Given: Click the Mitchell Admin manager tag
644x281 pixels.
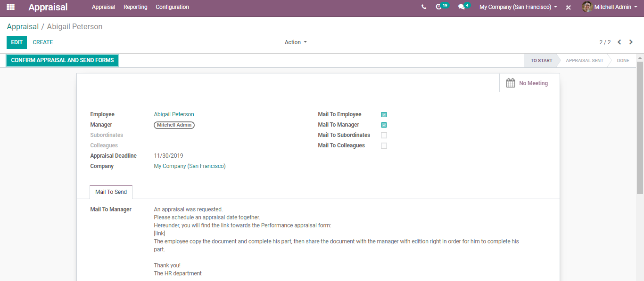Looking at the screenshot, I should coord(174,125).
